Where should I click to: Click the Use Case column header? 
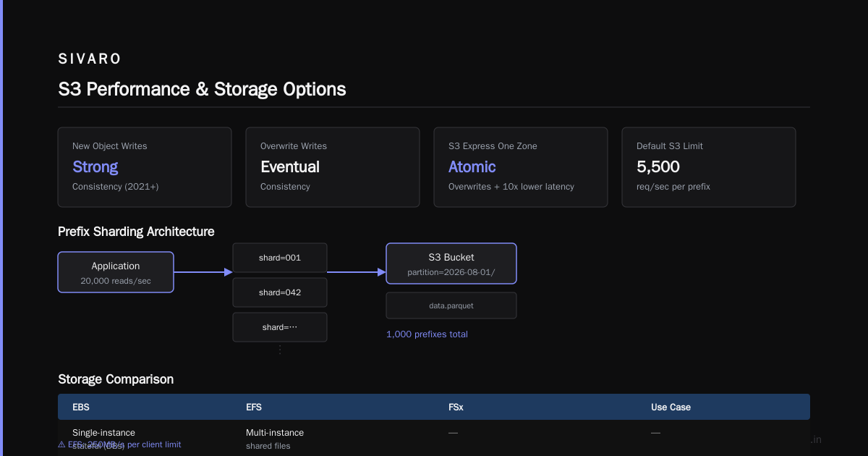point(671,408)
